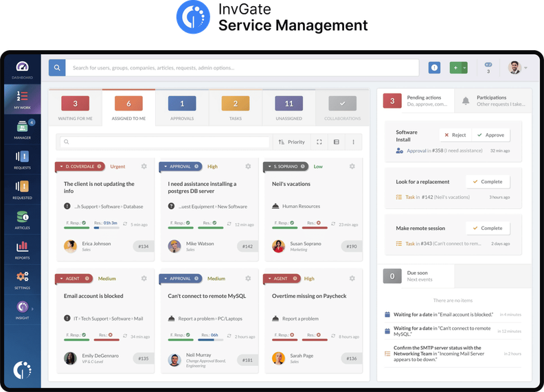Open Requests in the sidebar
The height and width of the screenshot is (392, 544).
[x=22, y=159]
